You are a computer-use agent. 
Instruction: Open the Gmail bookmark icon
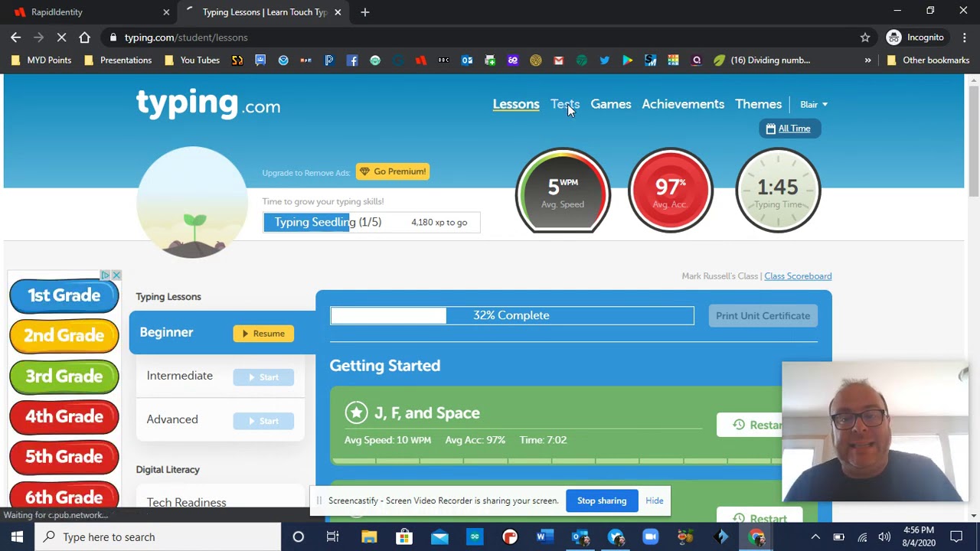click(558, 60)
